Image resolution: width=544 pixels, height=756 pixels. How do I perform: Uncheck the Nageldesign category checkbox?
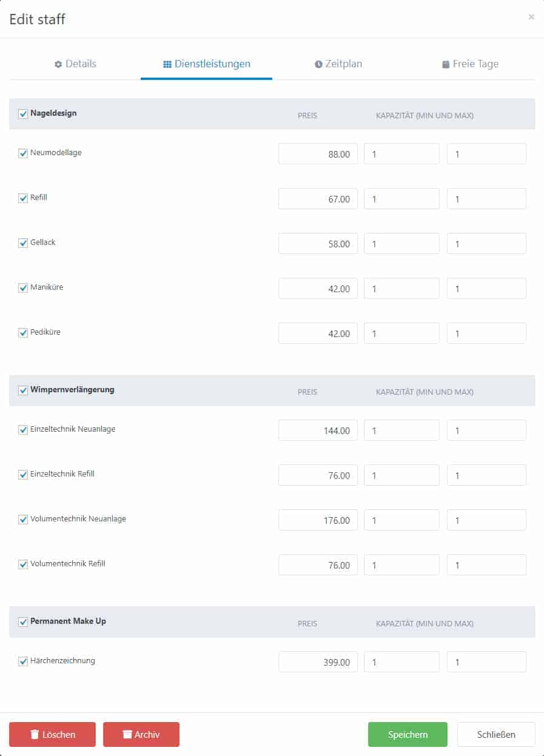coord(23,114)
